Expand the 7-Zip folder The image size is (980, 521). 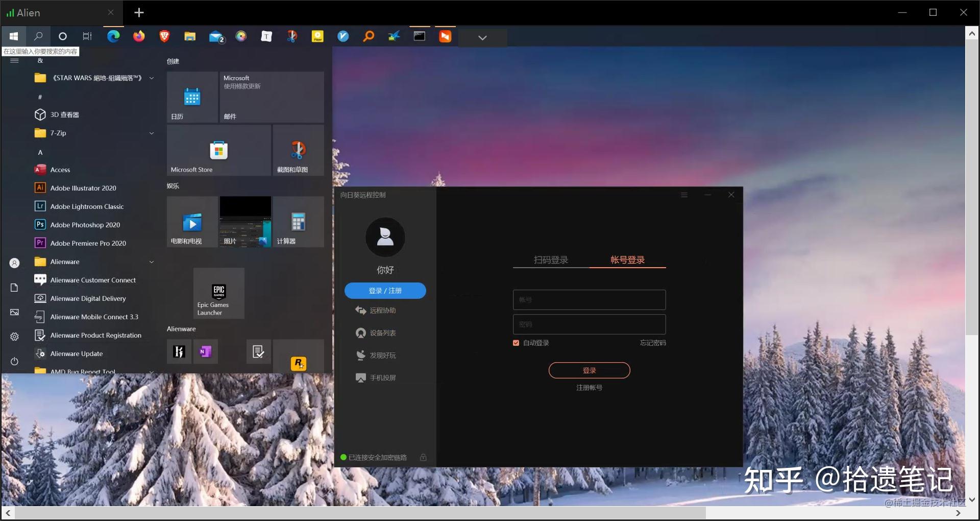(151, 133)
